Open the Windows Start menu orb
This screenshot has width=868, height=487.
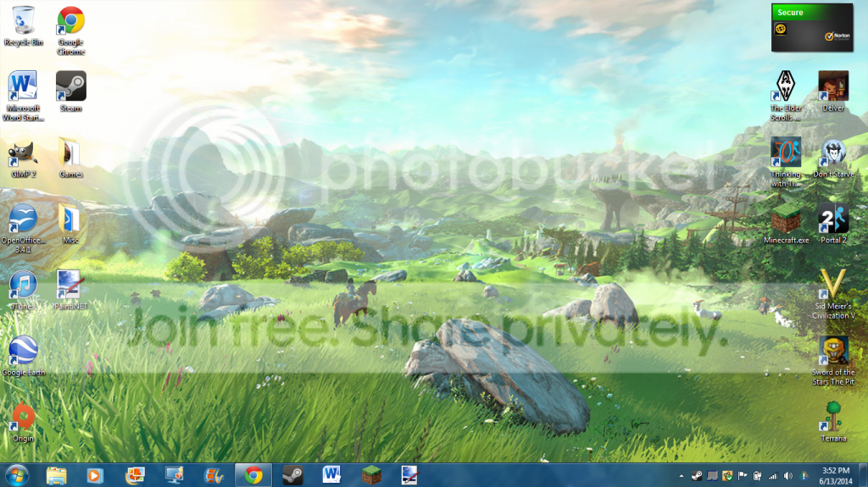pos(17,475)
